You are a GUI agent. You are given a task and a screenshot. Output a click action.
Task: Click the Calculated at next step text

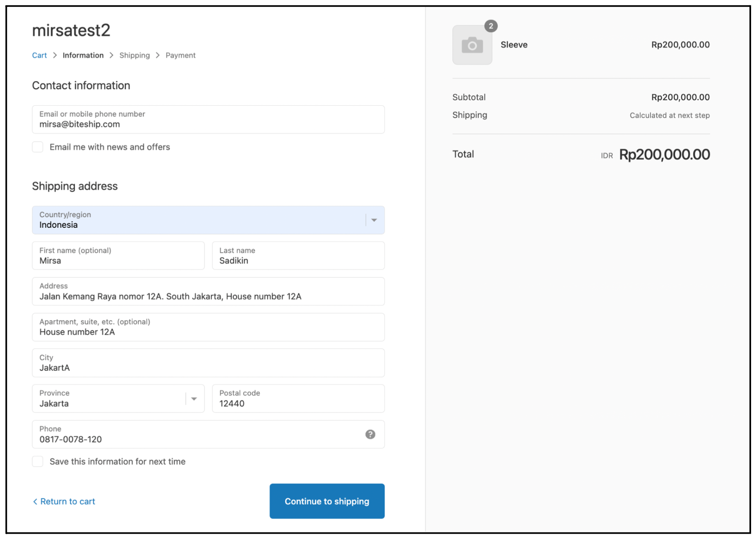click(x=669, y=116)
